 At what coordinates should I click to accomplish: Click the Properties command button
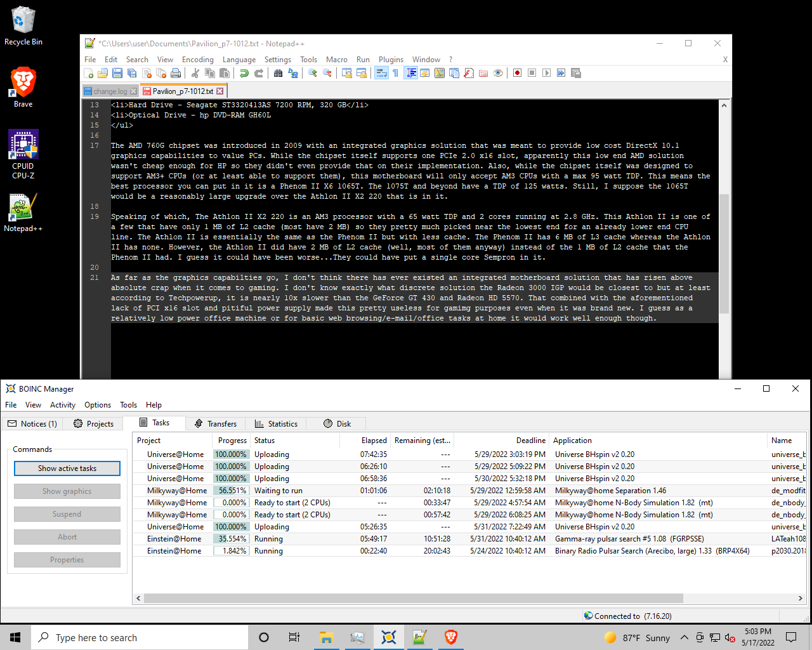click(67, 560)
